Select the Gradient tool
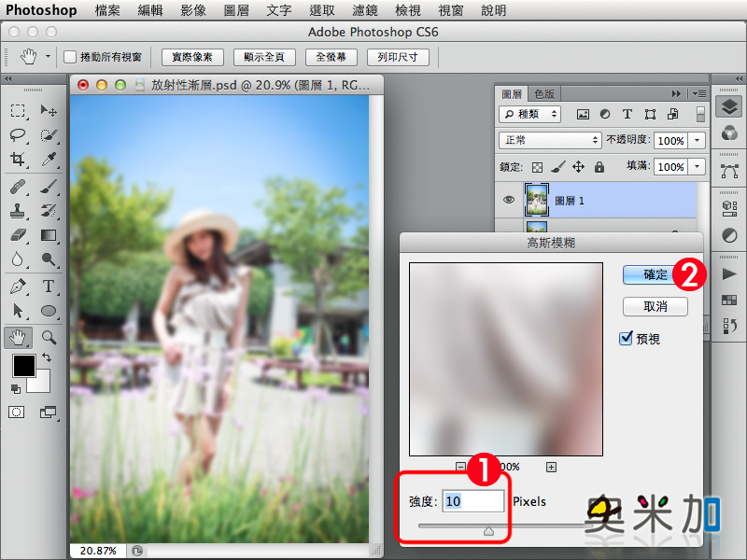 tap(49, 235)
